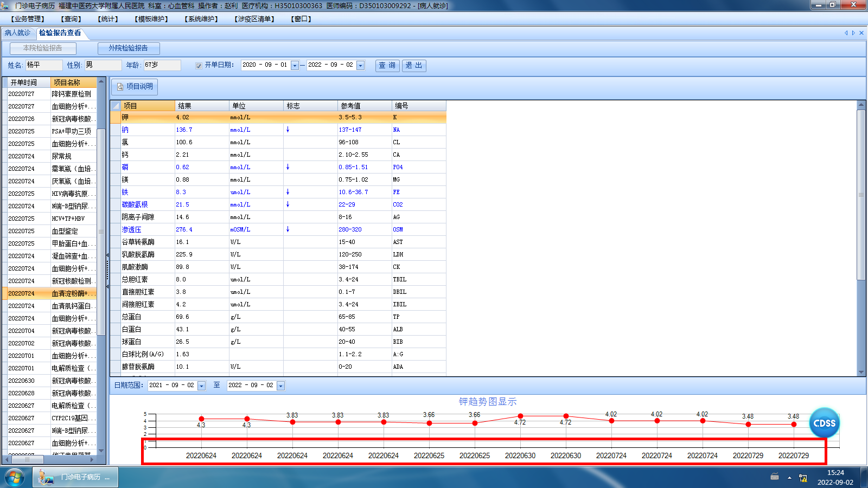Toggle the 开单日期 checkbox
Viewport: 868px width, 488px height.
coord(199,66)
